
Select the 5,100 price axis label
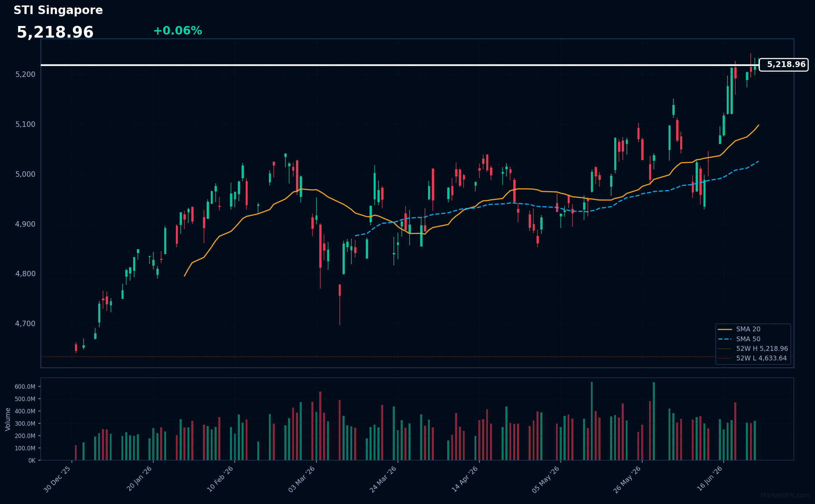pyautogui.click(x=25, y=124)
